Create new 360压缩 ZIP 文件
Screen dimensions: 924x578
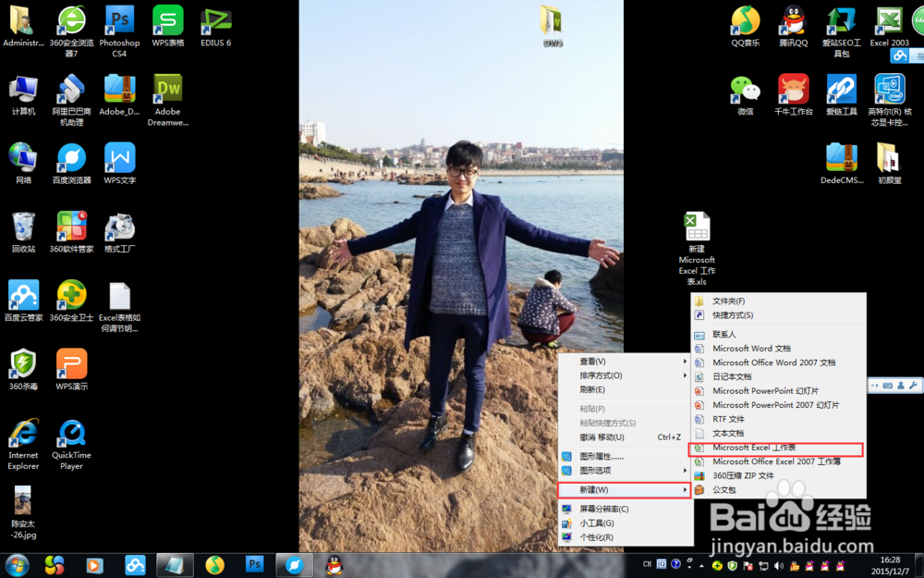(778, 475)
